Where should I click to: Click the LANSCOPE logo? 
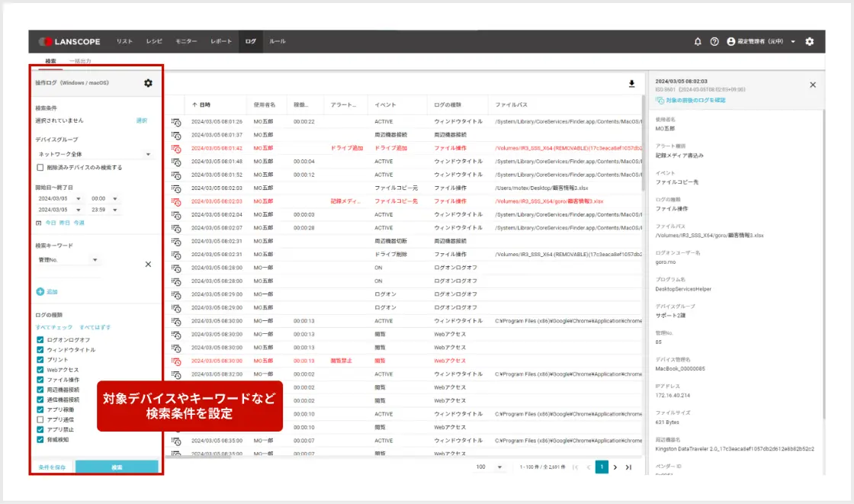coord(69,41)
